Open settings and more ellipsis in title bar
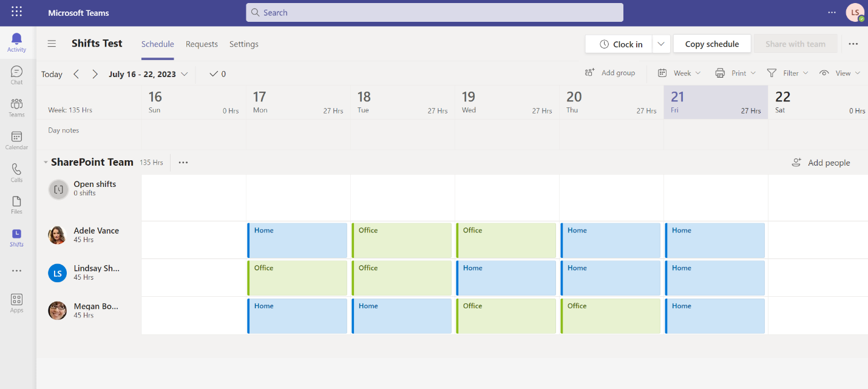The height and width of the screenshot is (389, 868). [x=832, y=12]
